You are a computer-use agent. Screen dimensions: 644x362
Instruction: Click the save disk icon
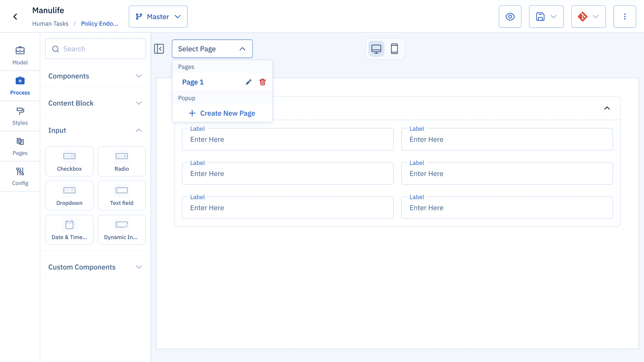540,17
